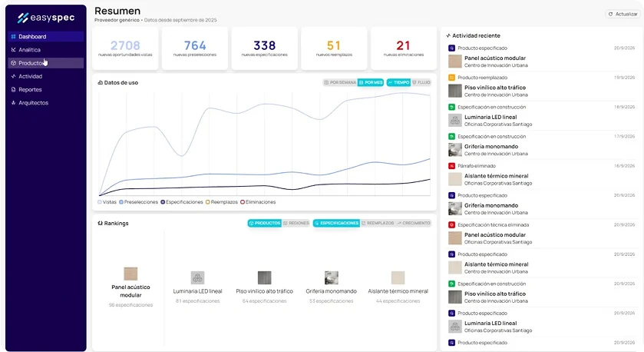Click the Productos sidebar icon

(x=14, y=63)
